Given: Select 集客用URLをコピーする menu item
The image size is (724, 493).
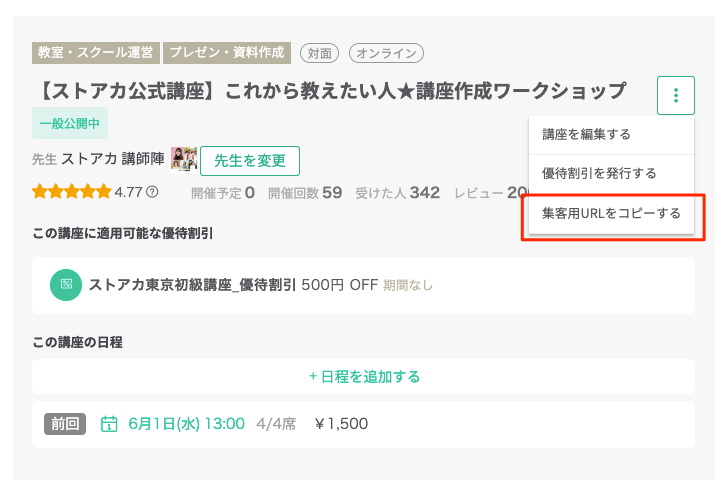Looking at the screenshot, I should pos(611,213).
